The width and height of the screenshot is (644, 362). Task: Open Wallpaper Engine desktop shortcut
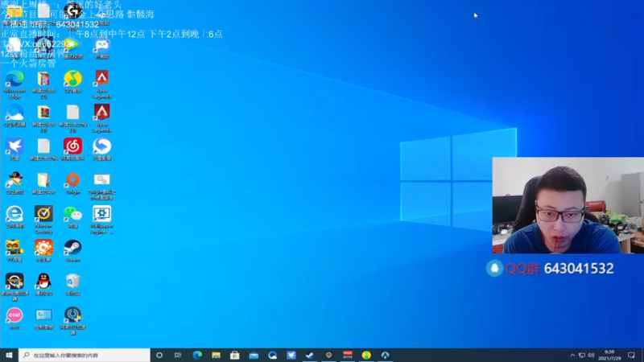(x=102, y=220)
